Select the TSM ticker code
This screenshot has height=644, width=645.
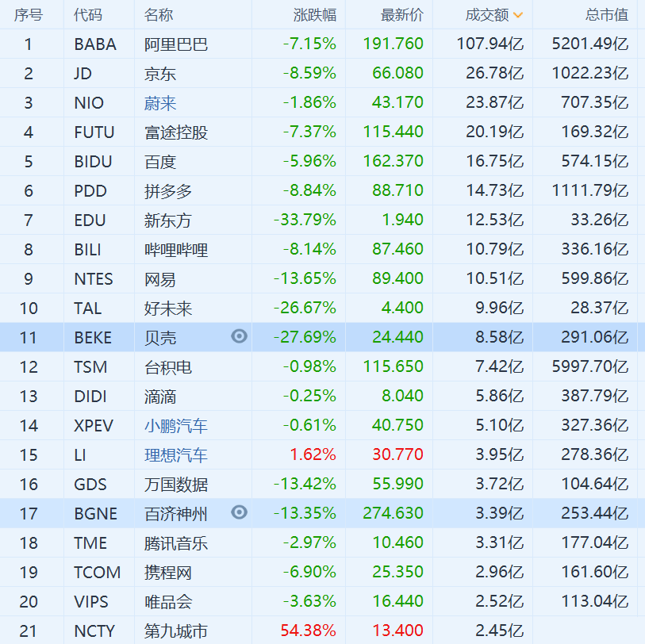click(90, 367)
